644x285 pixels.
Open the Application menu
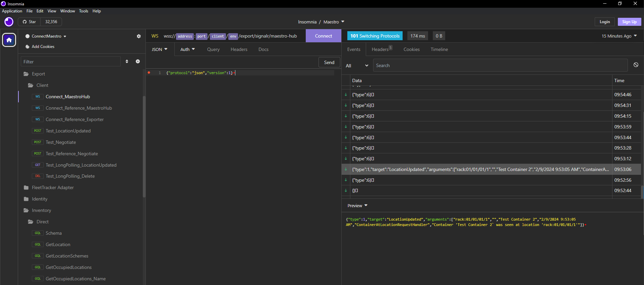12,11
